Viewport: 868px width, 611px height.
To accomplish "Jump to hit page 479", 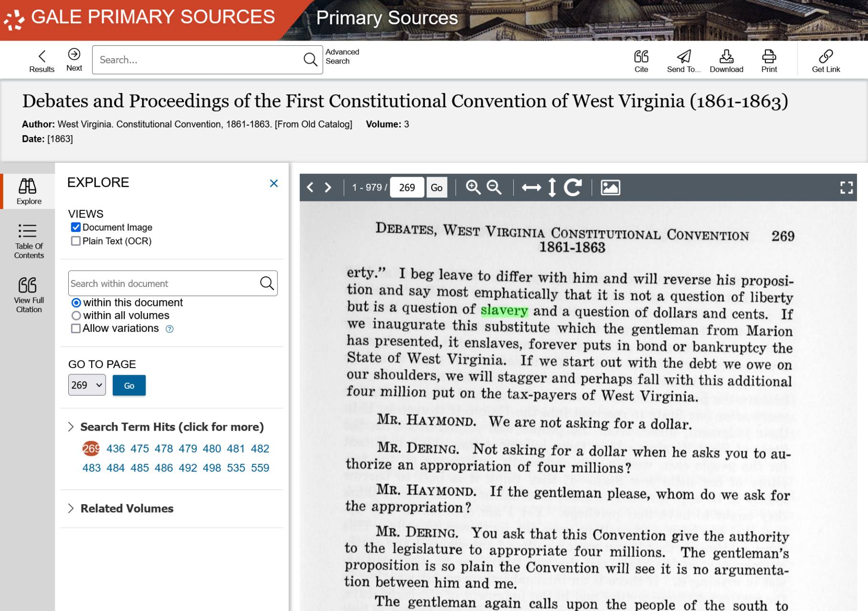I will pos(188,449).
